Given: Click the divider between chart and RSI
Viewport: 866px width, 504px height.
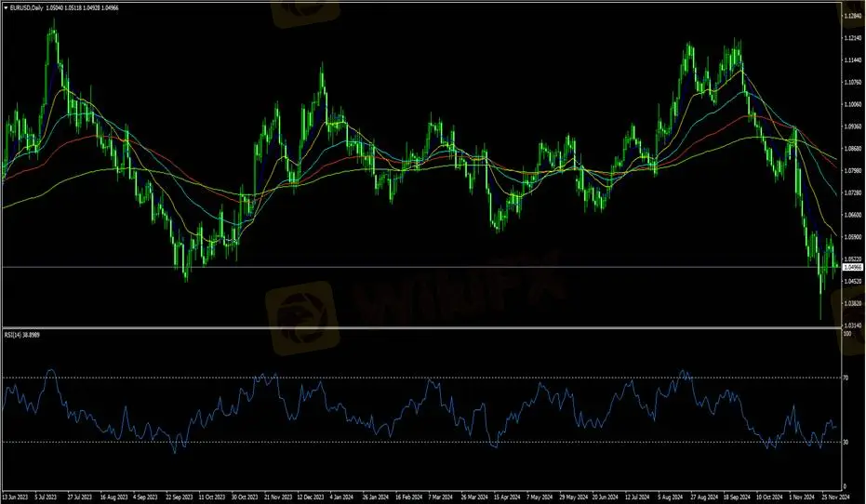Looking at the screenshot, I should (419, 327).
